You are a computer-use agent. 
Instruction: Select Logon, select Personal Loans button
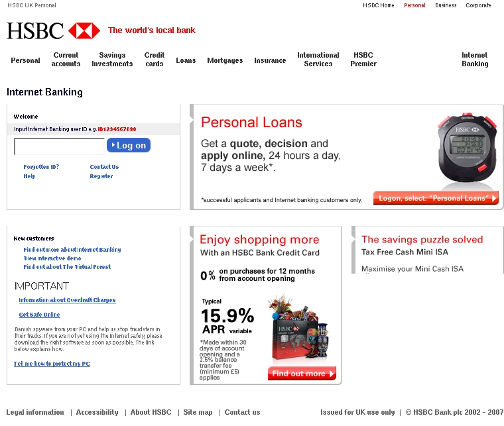tap(436, 198)
